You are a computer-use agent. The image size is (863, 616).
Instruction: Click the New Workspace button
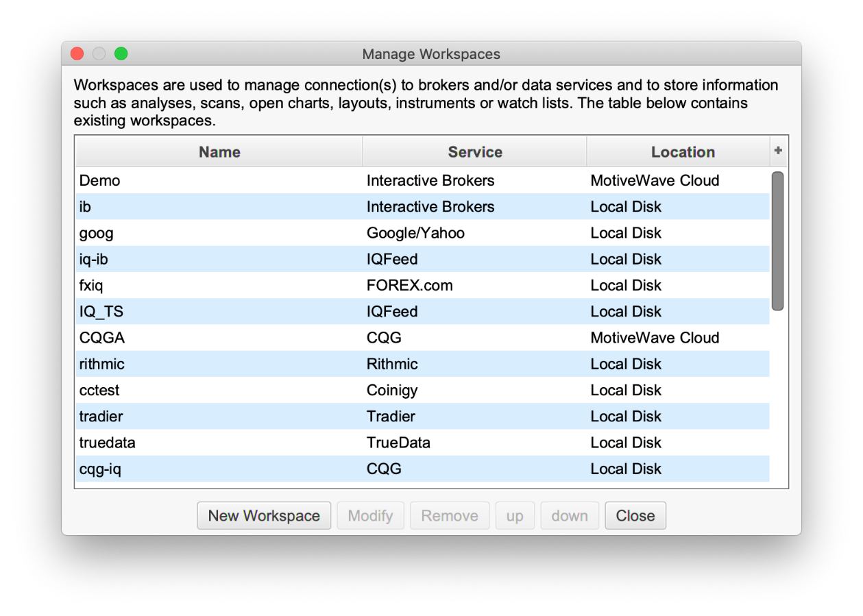click(264, 516)
